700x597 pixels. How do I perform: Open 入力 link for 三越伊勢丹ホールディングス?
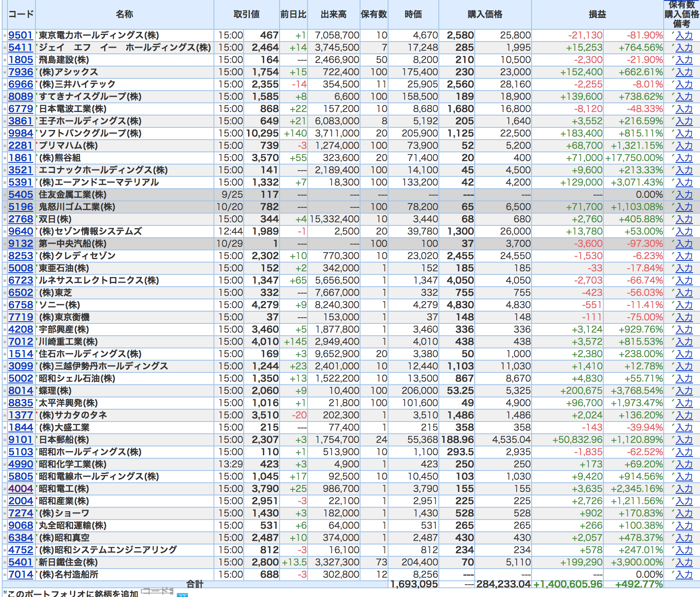[x=684, y=366]
